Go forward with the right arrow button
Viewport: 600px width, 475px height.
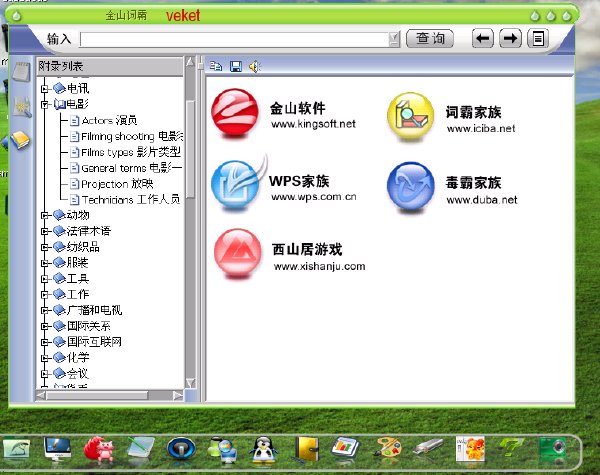tap(510, 38)
